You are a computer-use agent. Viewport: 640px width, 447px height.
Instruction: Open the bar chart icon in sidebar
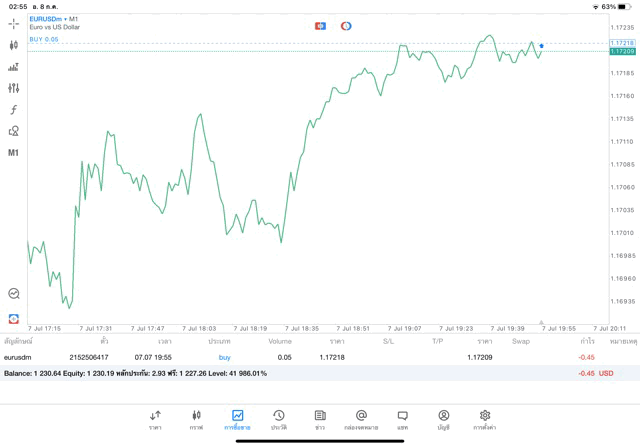tap(14, 67)
